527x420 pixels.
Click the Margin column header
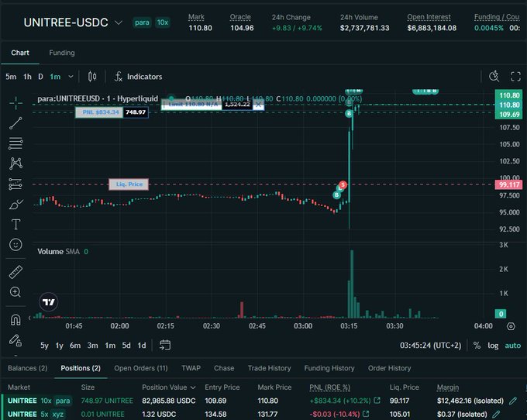pyautogui.click(x=448, y=387)
